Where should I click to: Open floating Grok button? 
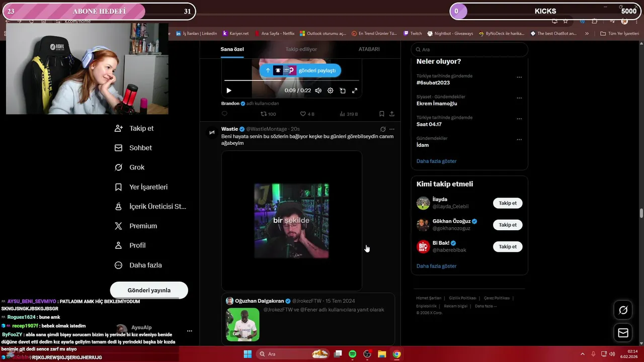pos(623,310)
